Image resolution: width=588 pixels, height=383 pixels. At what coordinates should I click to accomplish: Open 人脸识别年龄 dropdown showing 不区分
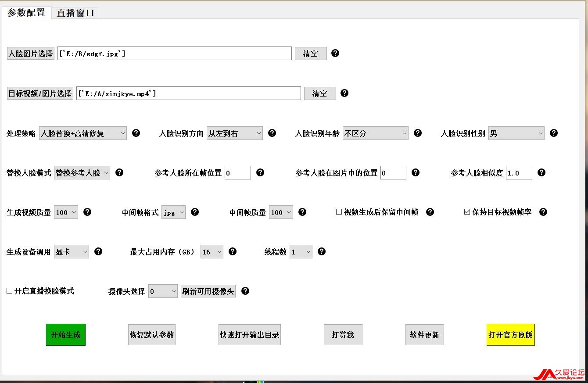pos(376,133)
